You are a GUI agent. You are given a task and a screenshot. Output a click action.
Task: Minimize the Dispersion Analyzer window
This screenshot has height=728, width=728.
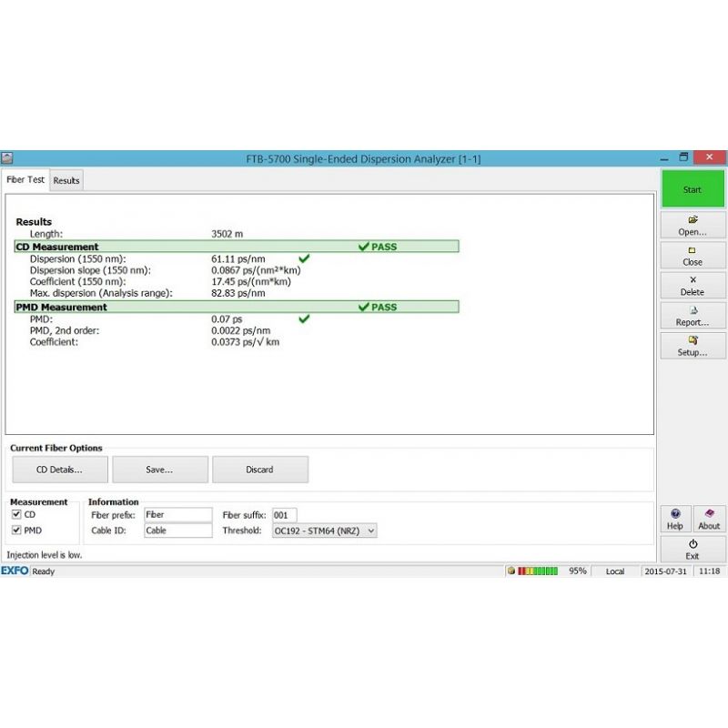pyautogui.click(x=664, y=158)
